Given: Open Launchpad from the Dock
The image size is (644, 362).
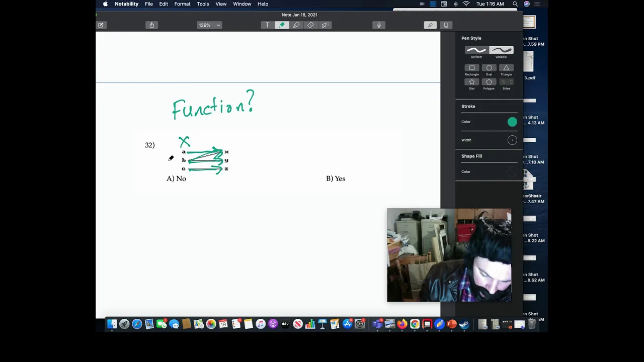Looking at the screenshot, I should pyautogui.click(x=124, y=324).
